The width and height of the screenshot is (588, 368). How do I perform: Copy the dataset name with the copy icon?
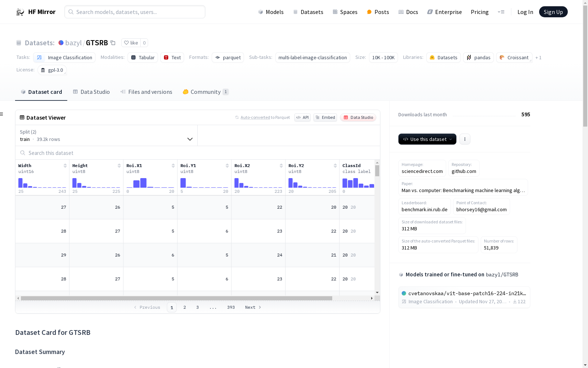click(113, 43)
